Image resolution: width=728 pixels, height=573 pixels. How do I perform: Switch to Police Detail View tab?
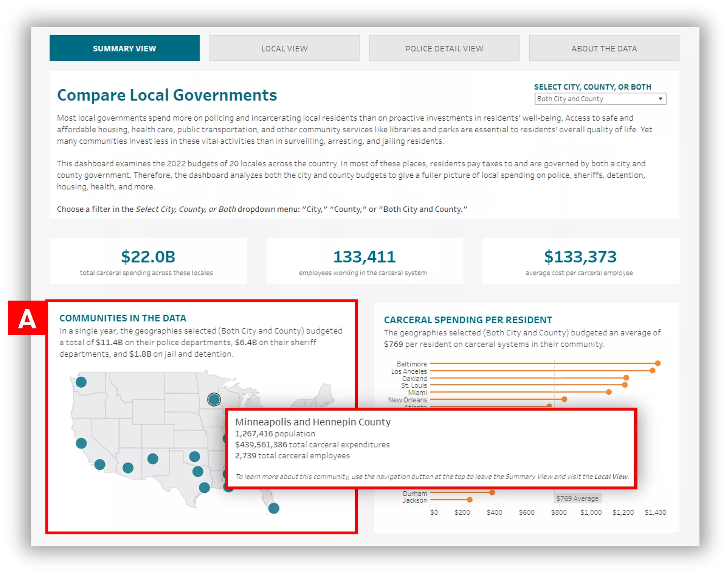[x=444, y=48]
